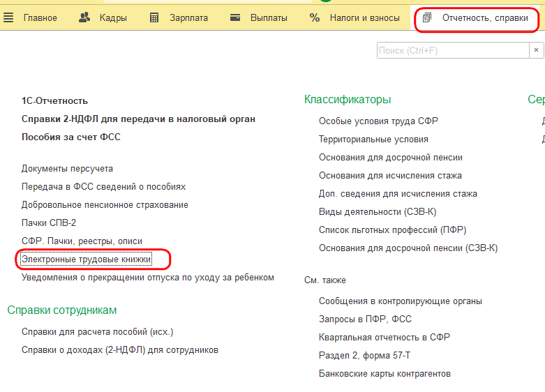Open Основания для досрочной пенсии (СЗВ-К)

click(408, 248)
